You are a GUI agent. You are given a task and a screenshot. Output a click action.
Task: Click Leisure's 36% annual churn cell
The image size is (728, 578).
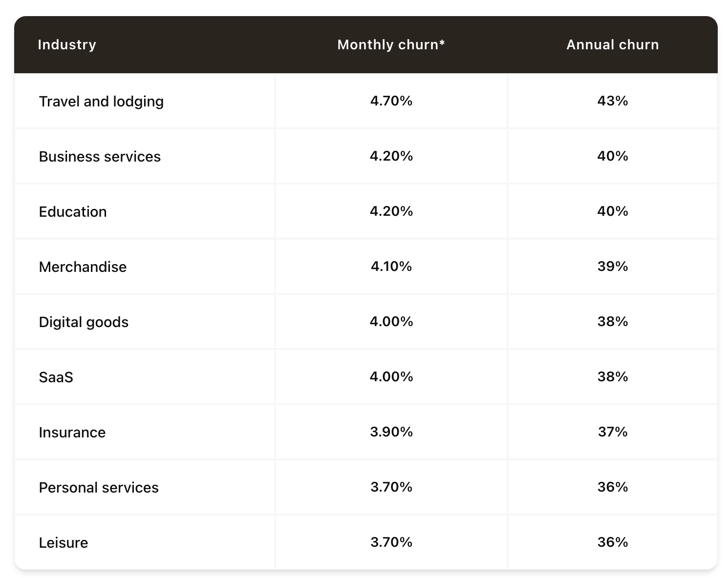613,542
